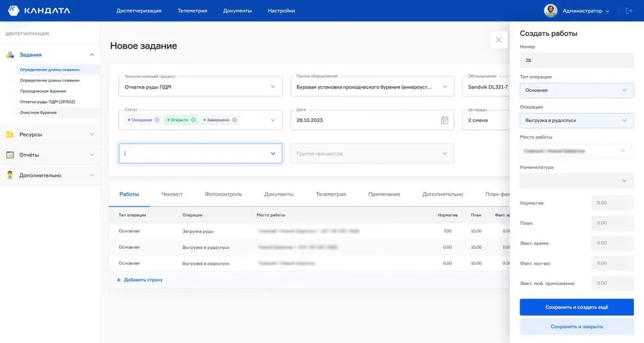Image resolution: width=644 pixels, height=343 pixels.
Task: Open the calendar picker in Дата field
Action: point(444,120)
